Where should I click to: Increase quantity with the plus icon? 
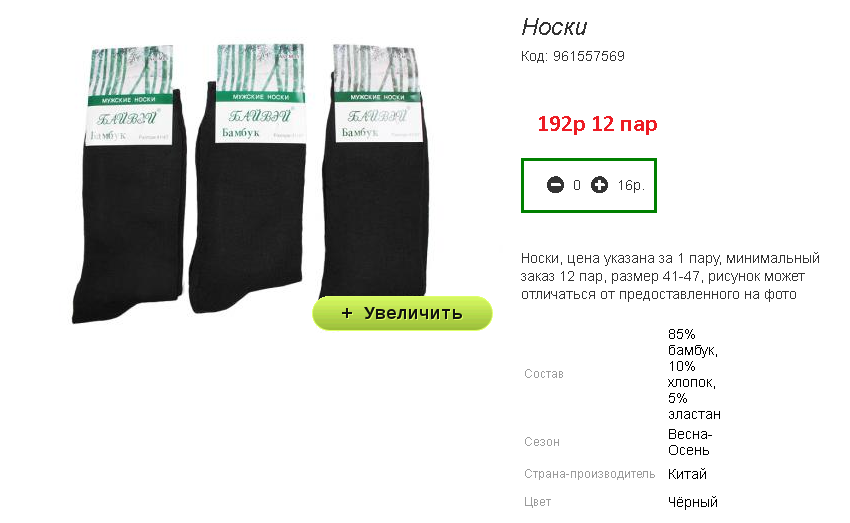pyautogui.click(x=599, y=185)
